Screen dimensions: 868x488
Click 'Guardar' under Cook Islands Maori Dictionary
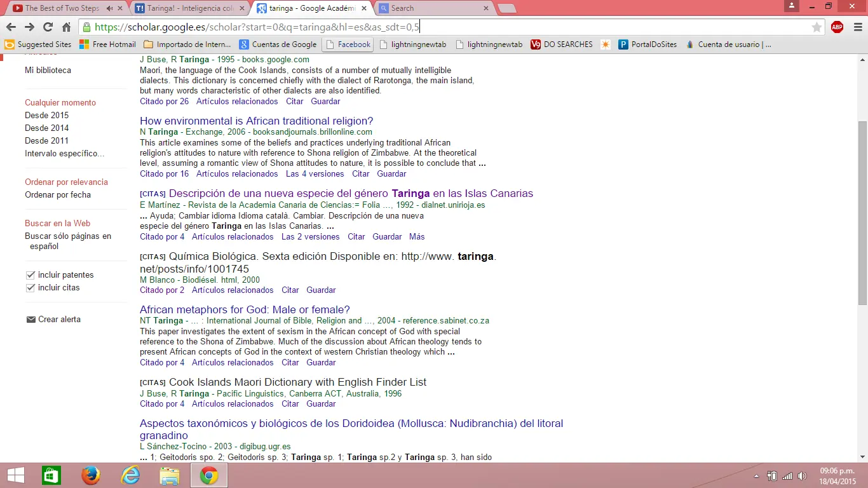(321, 403)
